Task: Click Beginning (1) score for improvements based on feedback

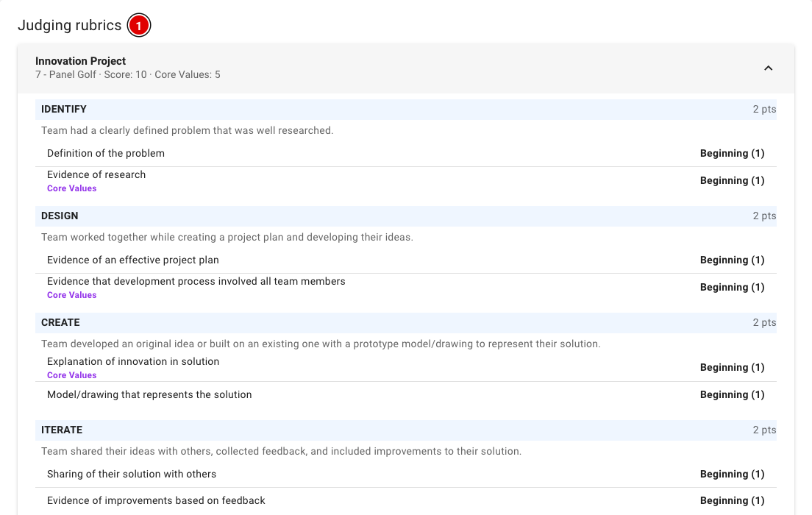Action: coord(733,500)
